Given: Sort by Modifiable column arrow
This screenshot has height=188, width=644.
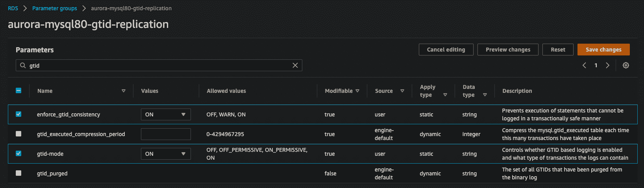Looking at the screenshot, I should click(357, 91).
